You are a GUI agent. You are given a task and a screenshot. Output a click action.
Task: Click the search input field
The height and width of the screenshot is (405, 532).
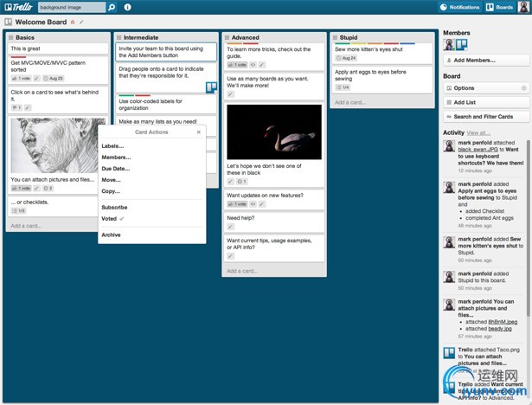(72, 7)
